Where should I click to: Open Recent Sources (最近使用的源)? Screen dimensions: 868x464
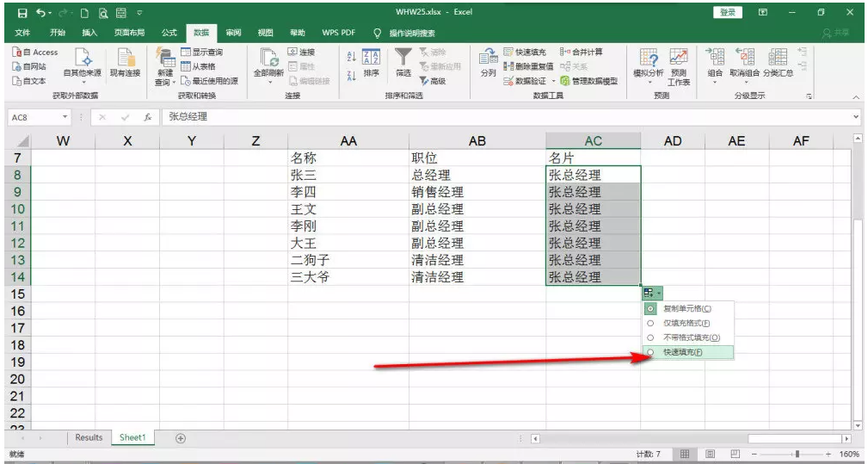[x=209, y=81]
